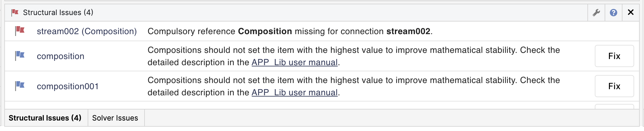The height and width of the screenshot is (131, 644).
Task: Select the Structural Issues (4) bottom tab
Action: pos(45,118)
